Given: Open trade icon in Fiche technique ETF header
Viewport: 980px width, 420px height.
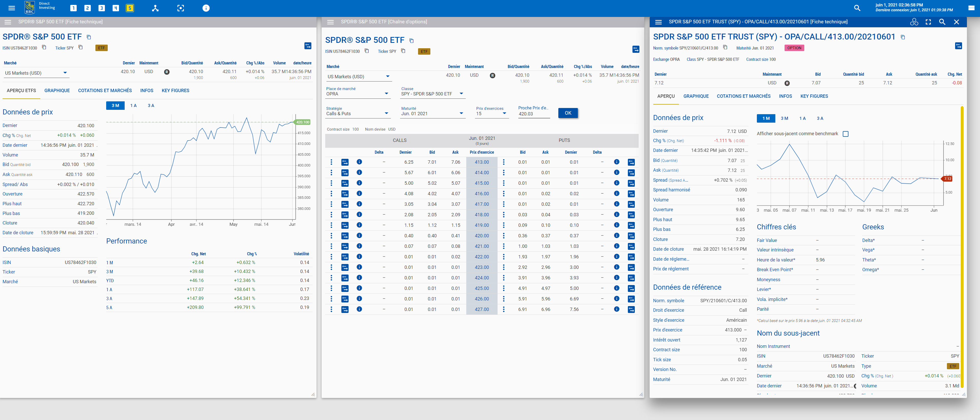Looking at the screenshot, I should tap(308, 46).
